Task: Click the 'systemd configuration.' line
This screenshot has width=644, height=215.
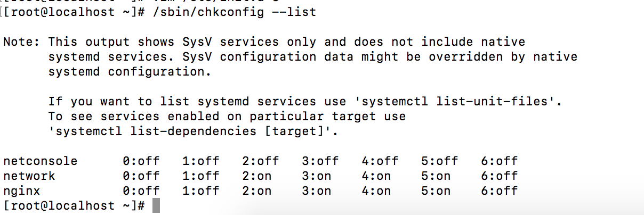Action: tap(130, 72)
